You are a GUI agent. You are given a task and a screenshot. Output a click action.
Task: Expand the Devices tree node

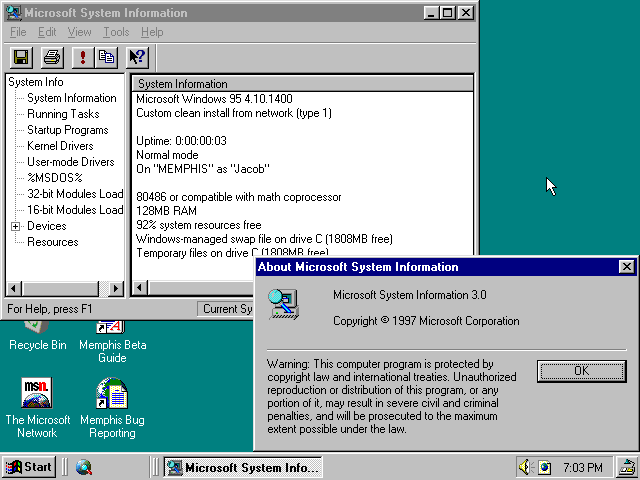click(15, 226)
